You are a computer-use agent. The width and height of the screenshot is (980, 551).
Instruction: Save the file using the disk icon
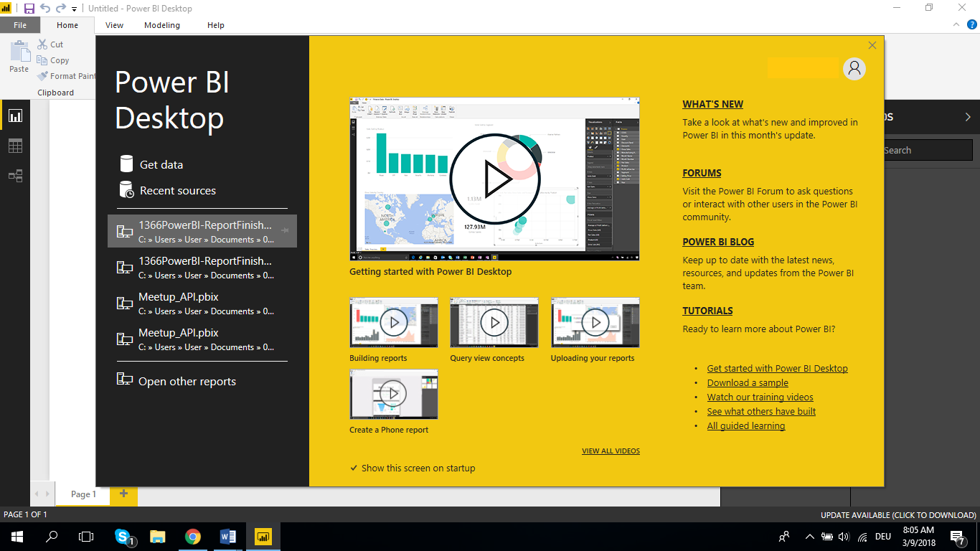pyautogui.click(x=27, y=8)
